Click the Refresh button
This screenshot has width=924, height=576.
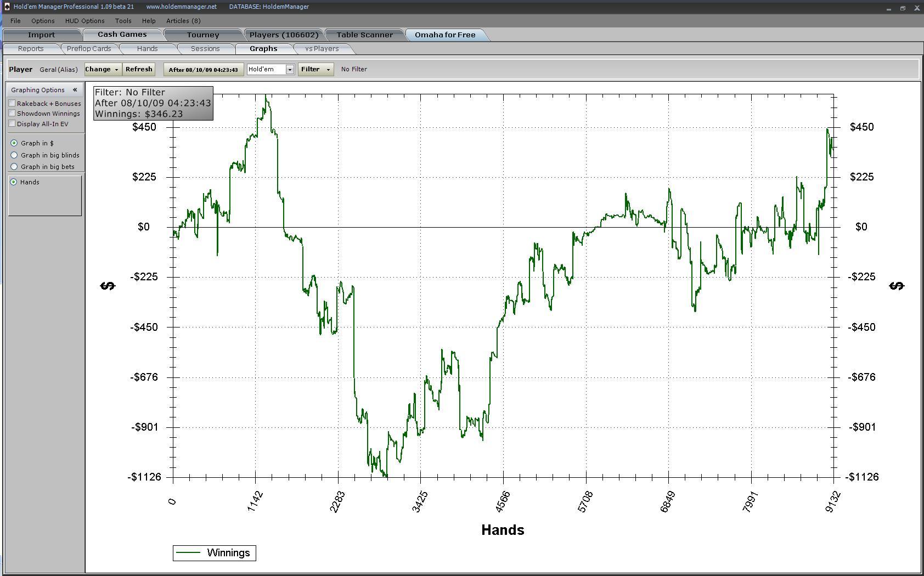tap(139, 69)
